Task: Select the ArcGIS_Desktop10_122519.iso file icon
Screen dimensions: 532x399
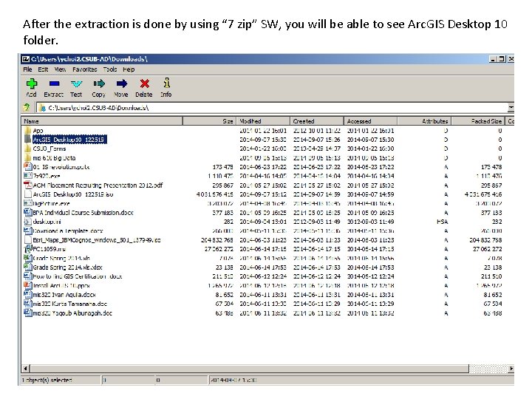Action: pos(28,194)
